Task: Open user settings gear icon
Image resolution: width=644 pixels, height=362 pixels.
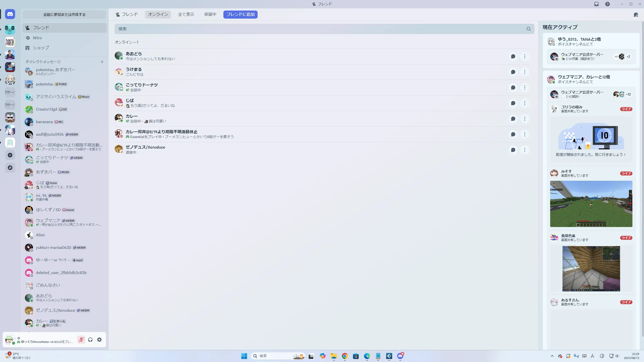Action: click(x=99, y=340)
